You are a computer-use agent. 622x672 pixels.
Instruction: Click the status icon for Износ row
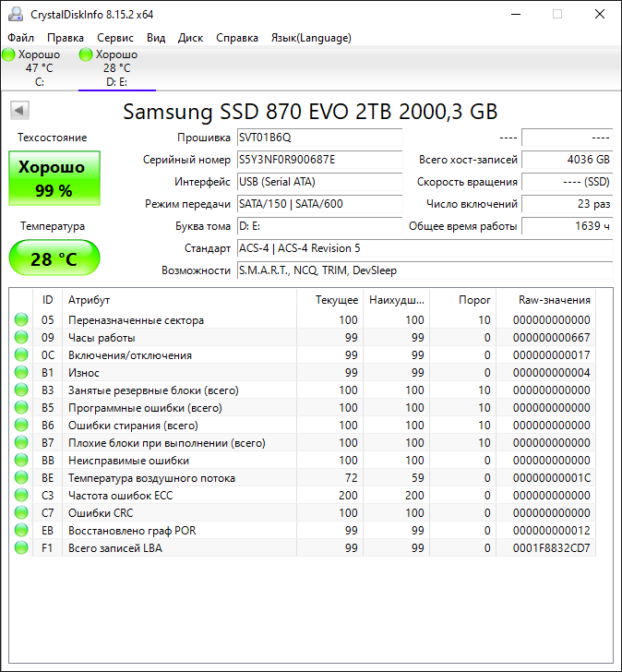[x=21, y=372]
